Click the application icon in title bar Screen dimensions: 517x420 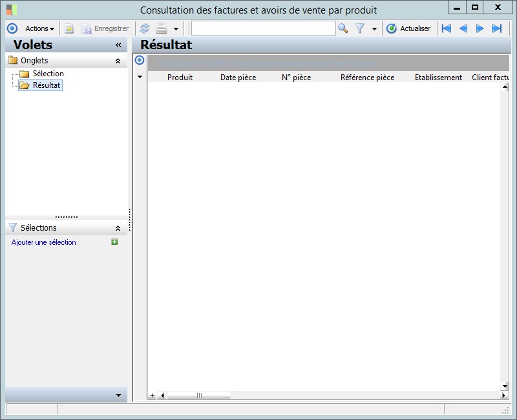tap(12, 10)
